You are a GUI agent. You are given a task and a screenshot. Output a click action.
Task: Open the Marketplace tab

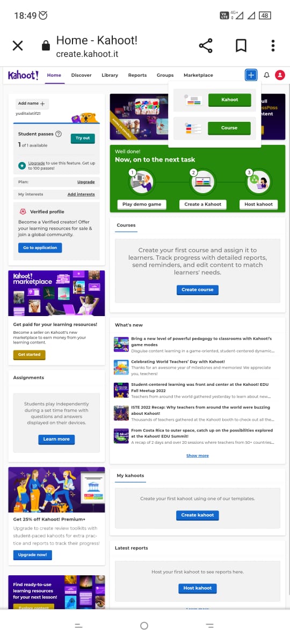(x=198, y=75)
